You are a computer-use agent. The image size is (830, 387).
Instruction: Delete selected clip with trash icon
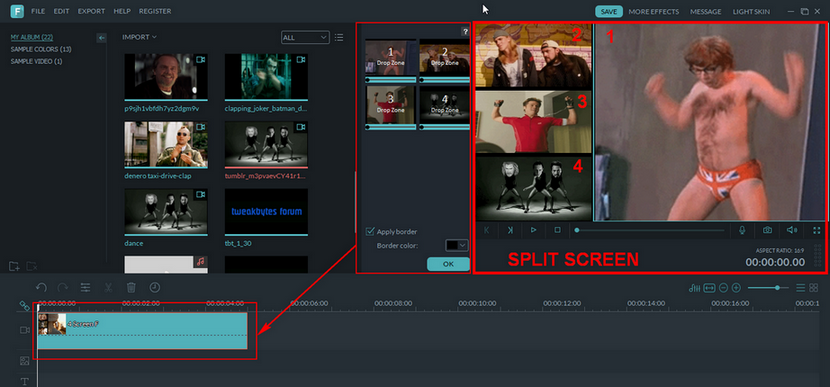pos(131,287)
